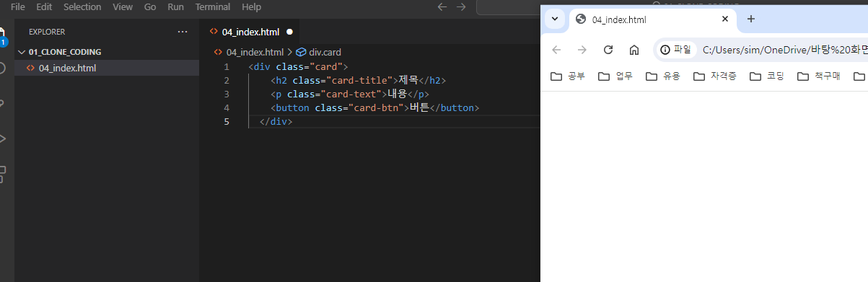Viewport: 868px width, 282px height.
Task: Open the Go menu
Action: [x=150, y=6]
